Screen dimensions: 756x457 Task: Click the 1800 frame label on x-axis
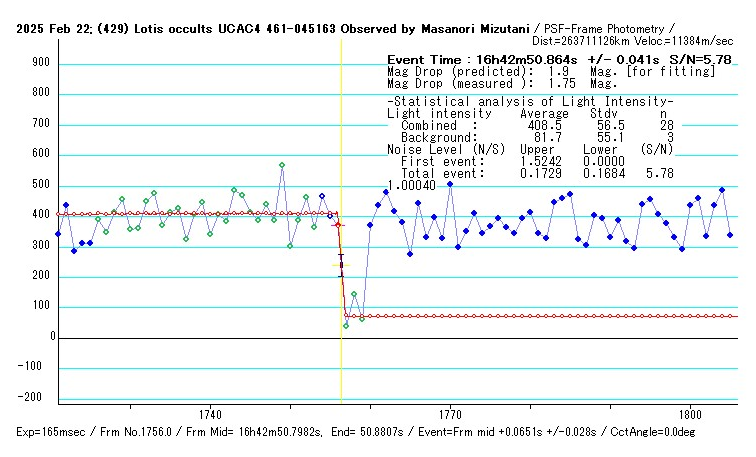pos(689,413)
